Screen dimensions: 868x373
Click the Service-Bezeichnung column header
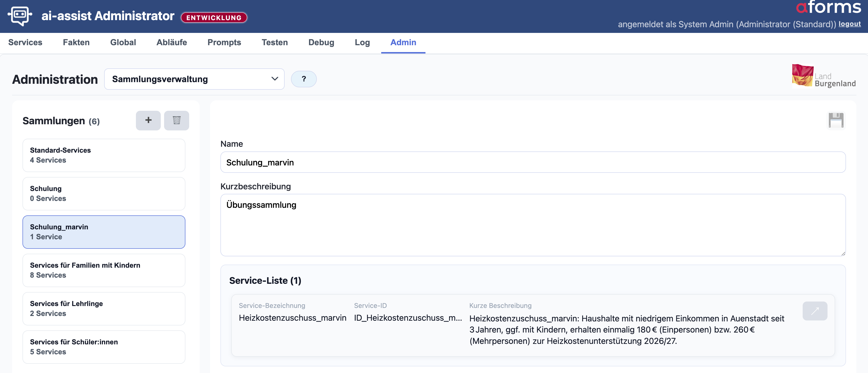click(x=272, y=305)
